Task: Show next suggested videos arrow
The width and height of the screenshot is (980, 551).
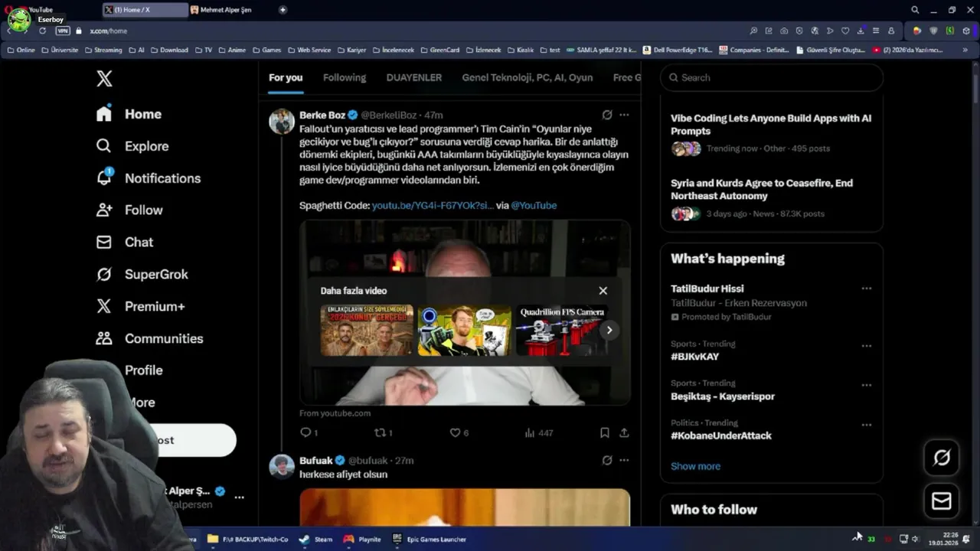Action: [609, 330]
